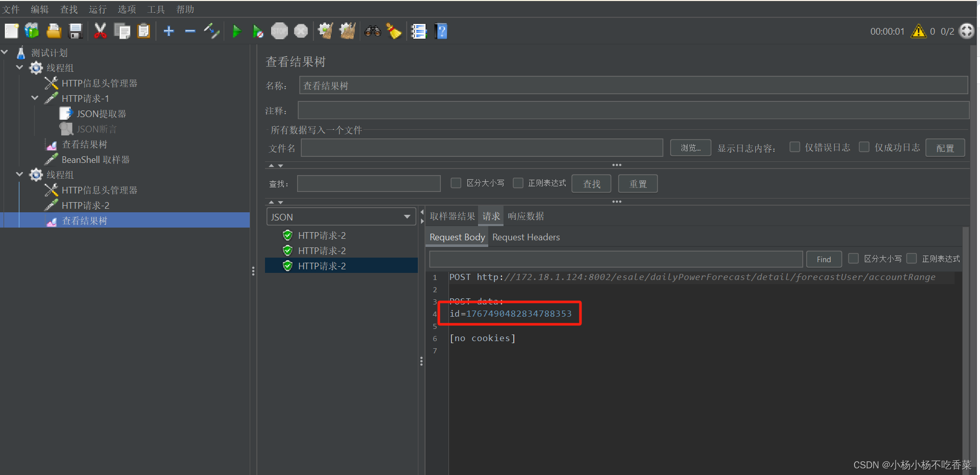Tick 正则表达式 beside the Find button
The image size is (980, 475).
pyautogui.click(x=912, y=258)
